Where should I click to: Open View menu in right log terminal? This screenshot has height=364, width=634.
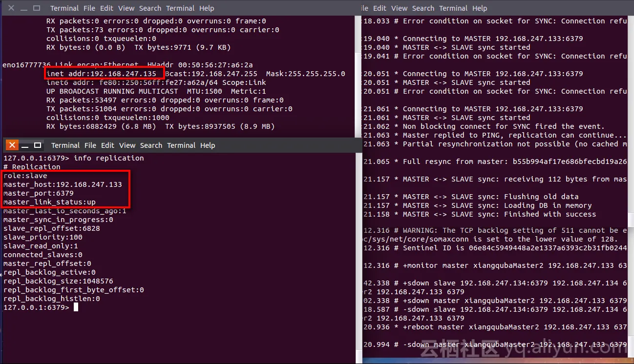[x=400, y=8]
